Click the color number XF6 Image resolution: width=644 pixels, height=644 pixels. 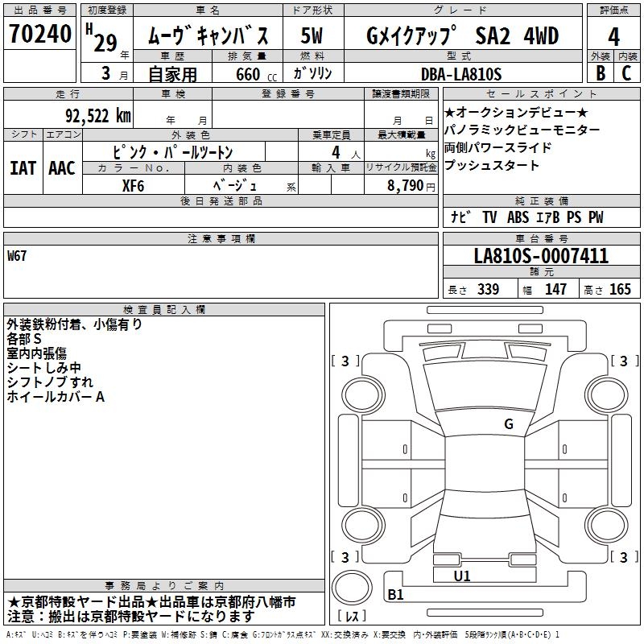(132, 185)
